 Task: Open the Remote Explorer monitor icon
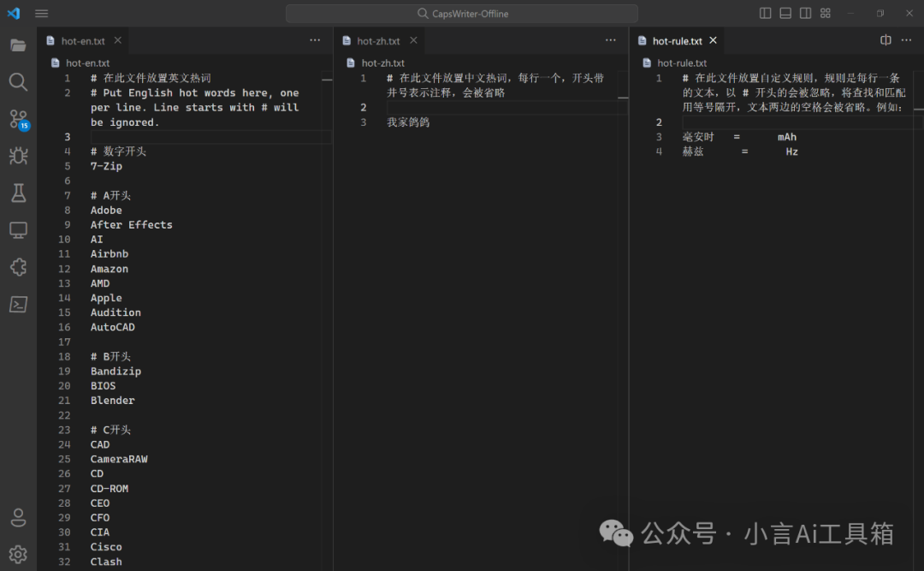[18, 230]
